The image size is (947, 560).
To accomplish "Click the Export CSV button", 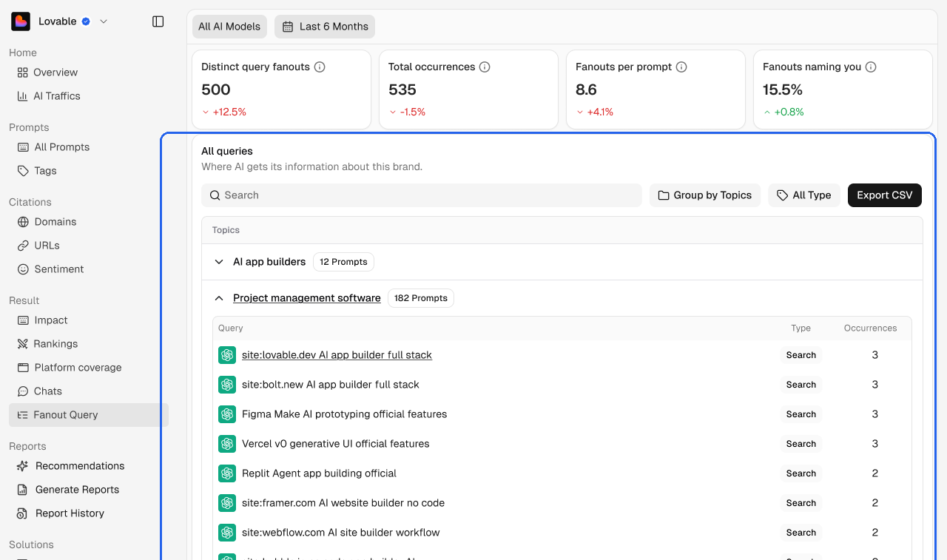I will pyautogui.click(x=885, y=195).
